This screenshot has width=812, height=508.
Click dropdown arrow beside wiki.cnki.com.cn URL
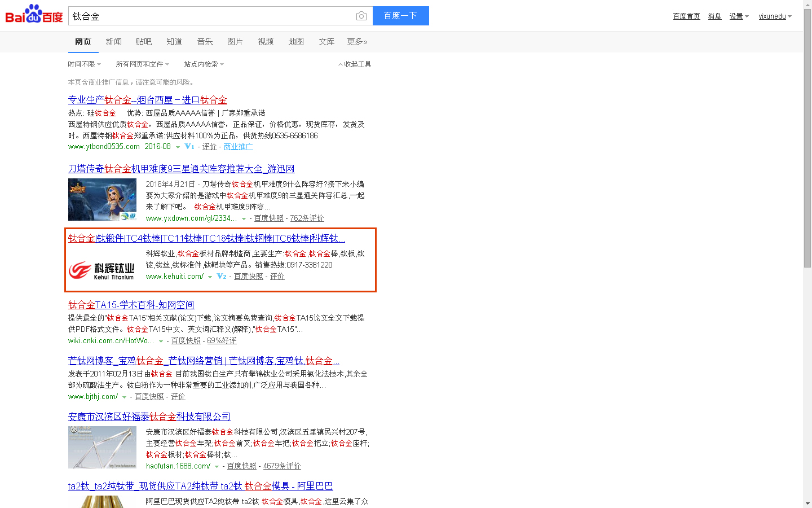point(161,341)
